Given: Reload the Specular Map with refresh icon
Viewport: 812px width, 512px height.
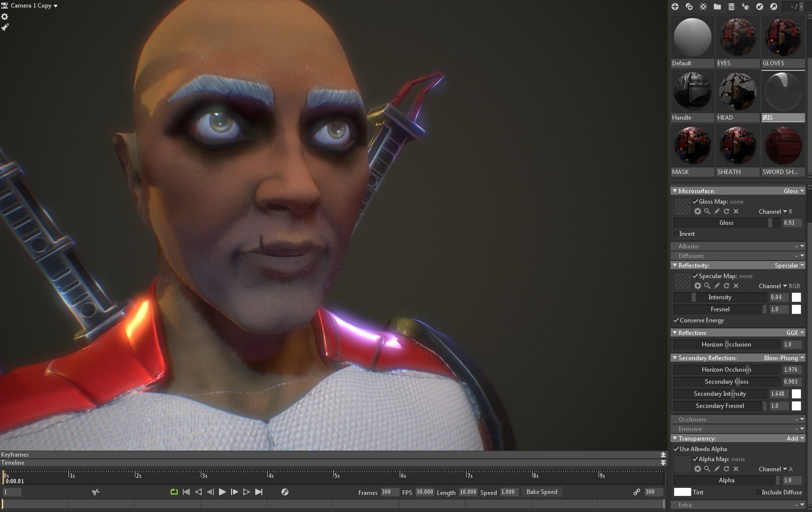Looking at the screenshot, I should [726, 286].
